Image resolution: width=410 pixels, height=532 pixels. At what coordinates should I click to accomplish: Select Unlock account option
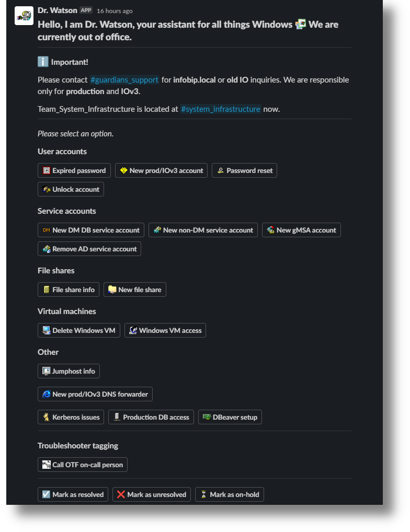[71, 189]
